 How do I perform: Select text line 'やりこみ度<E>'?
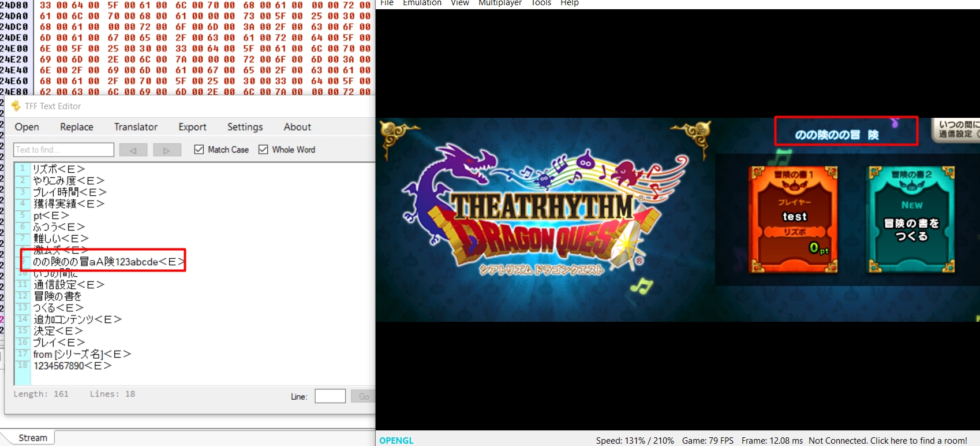click(x=69, y=180)
